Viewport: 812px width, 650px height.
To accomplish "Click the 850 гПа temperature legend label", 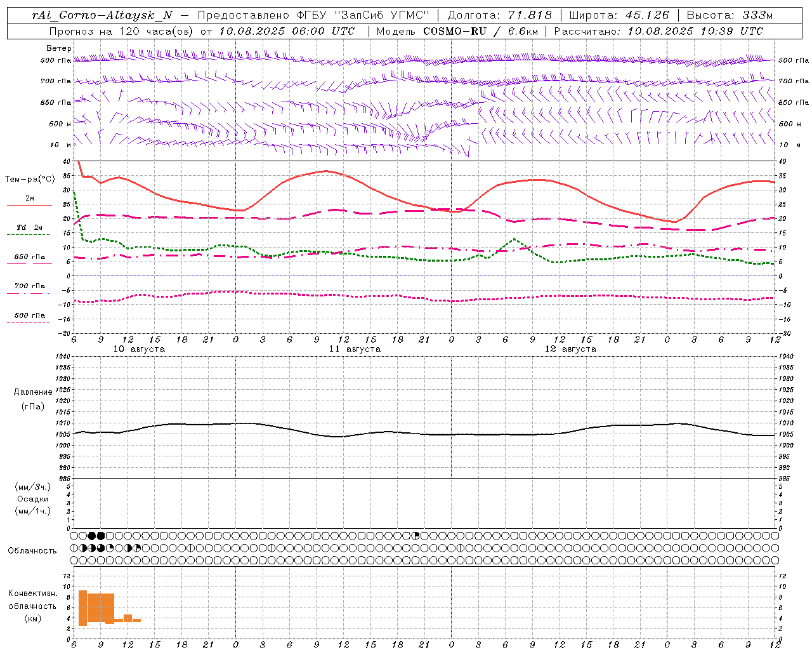I will click(29, 257).
